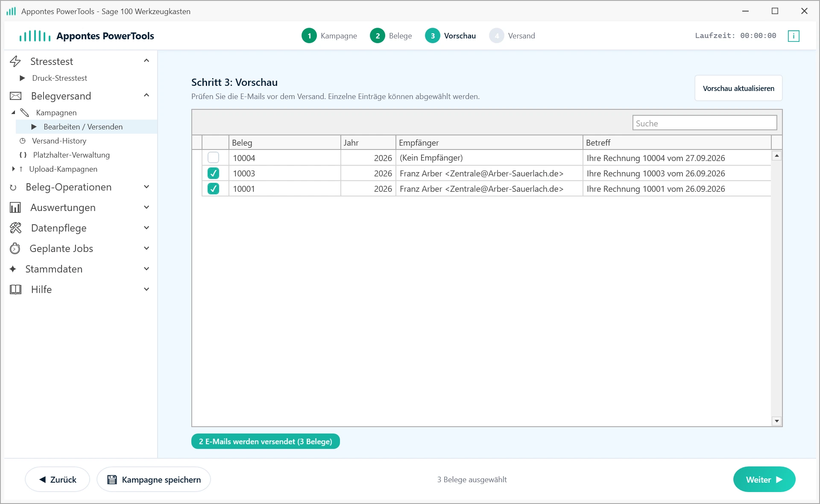Select Bearbeiten / Versenden in the sidebar
Screen dimensions: 820x504
[86, 127]
